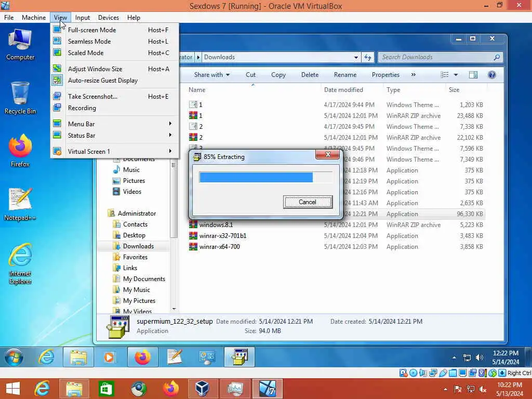Viewport: 532px width, 399px height.
Task: Open the address bar history dropdown
Action: pos(356,57)
